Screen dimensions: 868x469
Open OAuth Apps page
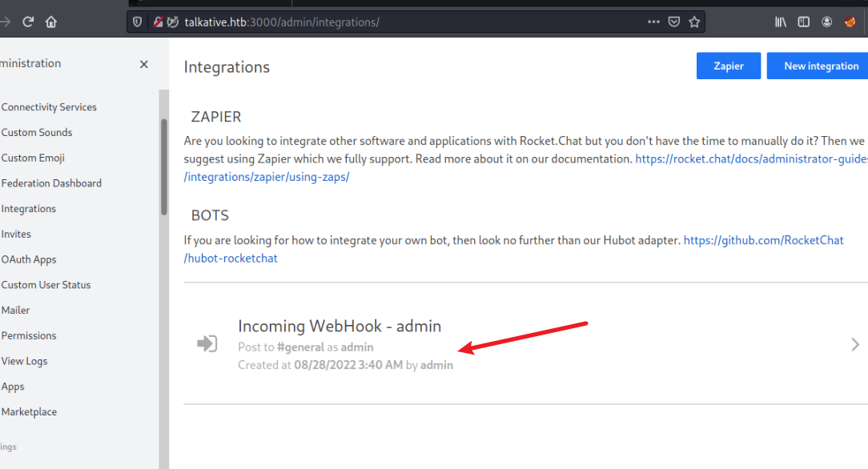[29, 260]
